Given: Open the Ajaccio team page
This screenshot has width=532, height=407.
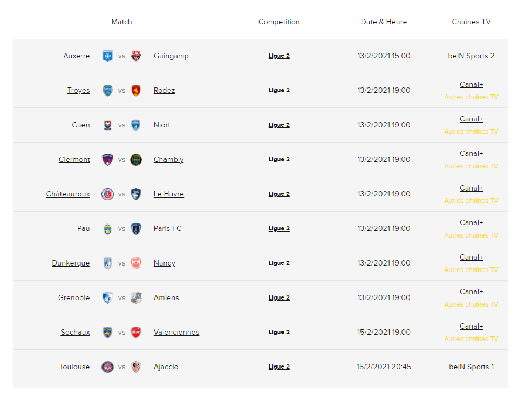Looking at the screenshot, I should coord(166,367).
